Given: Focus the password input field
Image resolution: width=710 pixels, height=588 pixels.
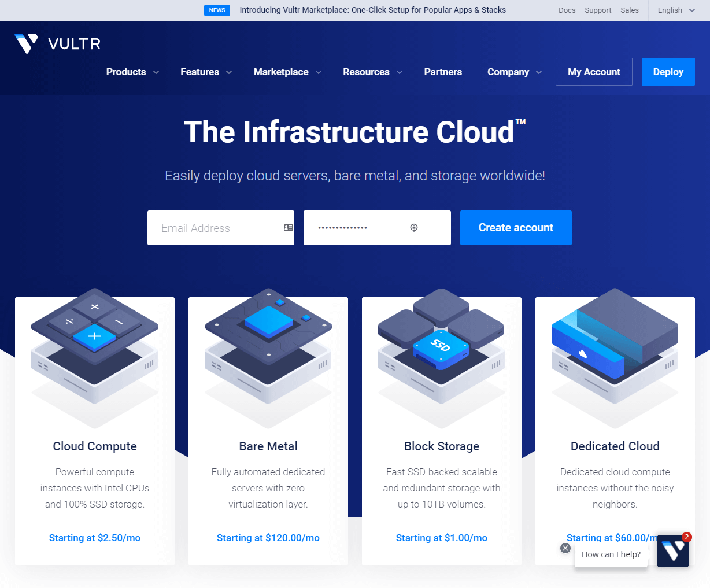Looking at the screenshot, I should click(377, 228).
